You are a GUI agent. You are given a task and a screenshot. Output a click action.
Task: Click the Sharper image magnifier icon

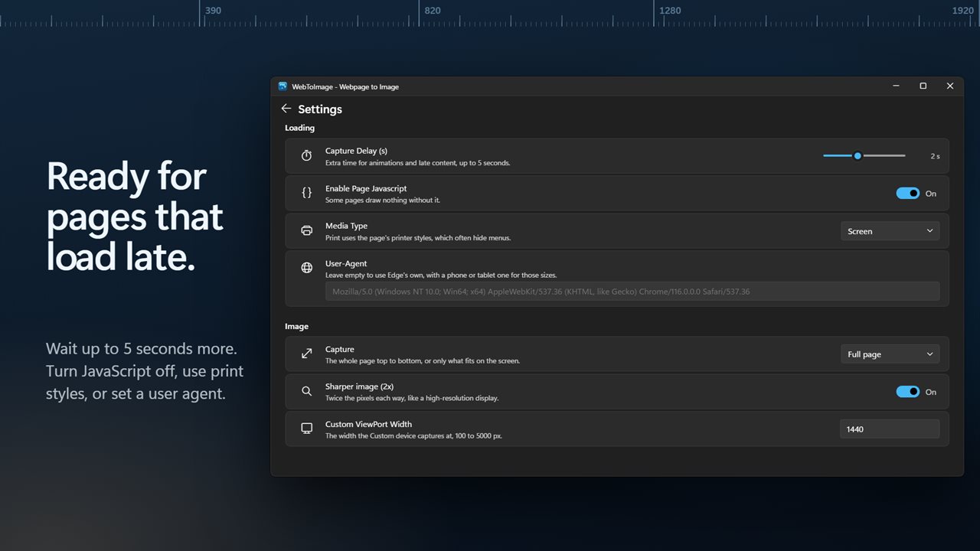coord(306,391)
